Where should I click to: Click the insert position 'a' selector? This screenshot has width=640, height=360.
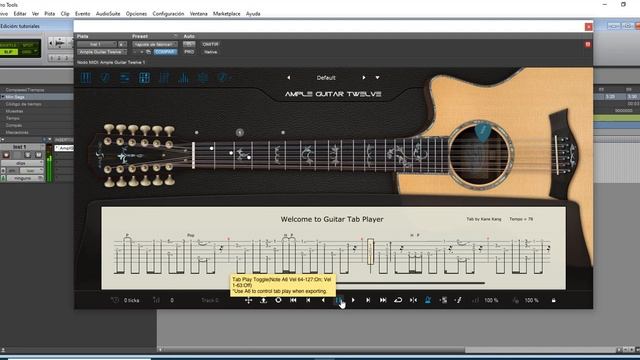(122, 44)
